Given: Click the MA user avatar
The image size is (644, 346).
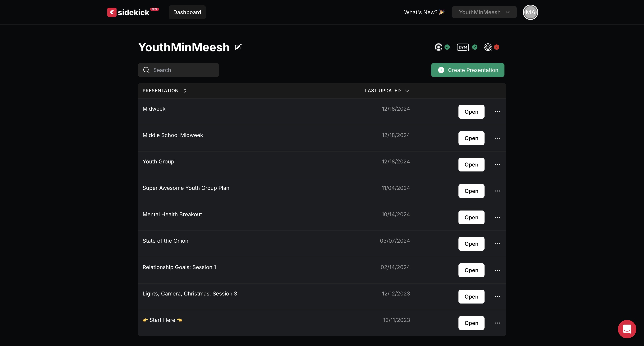Looking at the screenshot, I should click(530, 12).
